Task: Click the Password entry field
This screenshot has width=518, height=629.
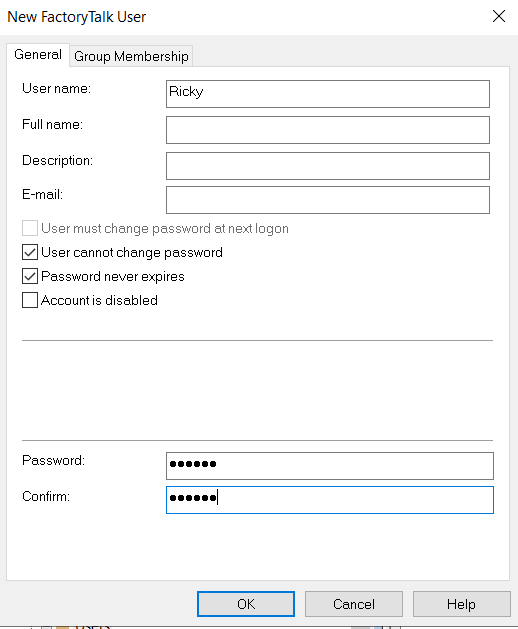Action: pos(330,466)
